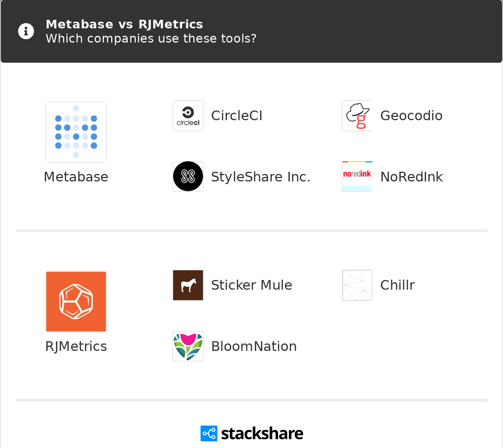Viewport: 503px width, 448px height.
Task: Click the black StyleShare Inc. logo
Action: pos(188,177)
